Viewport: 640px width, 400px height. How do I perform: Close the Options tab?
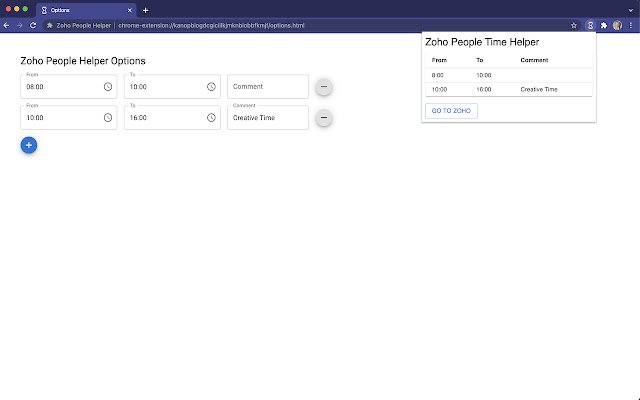130,10
